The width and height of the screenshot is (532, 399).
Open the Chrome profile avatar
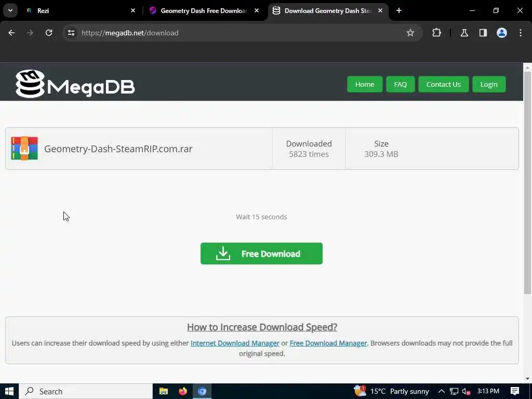[x=502, y=33]
